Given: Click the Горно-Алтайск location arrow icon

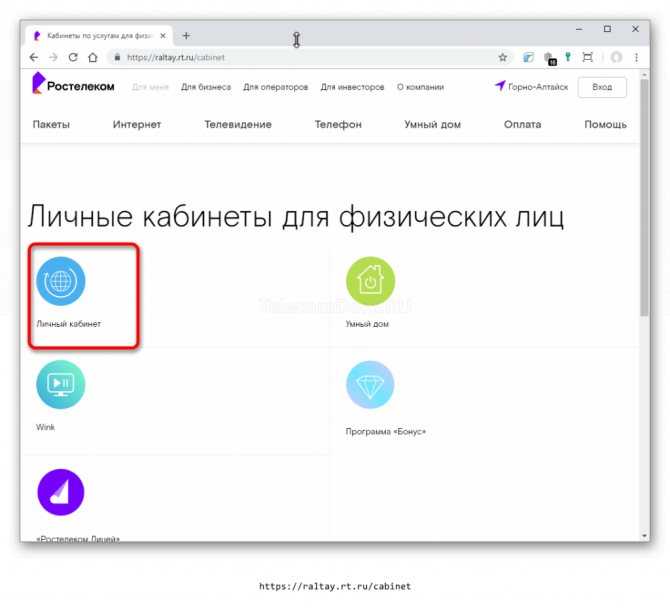Looking at the screenshot, I should click(500, 86).
